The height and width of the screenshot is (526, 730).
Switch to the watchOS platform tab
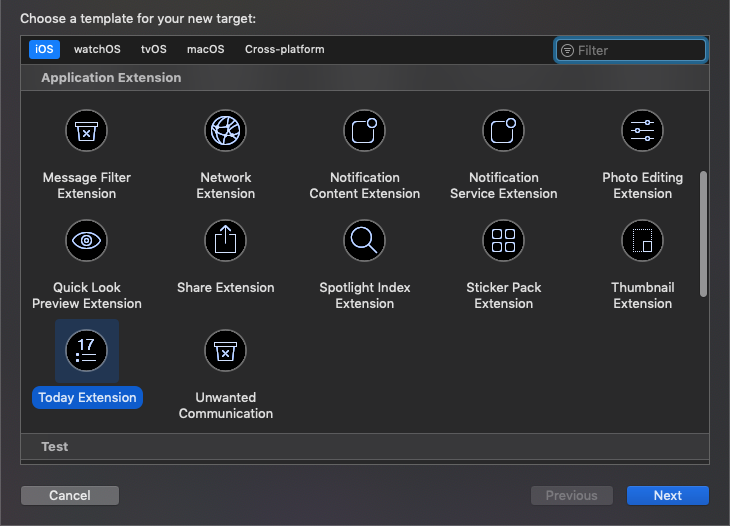pyautogui.click(x=97, y=49)
